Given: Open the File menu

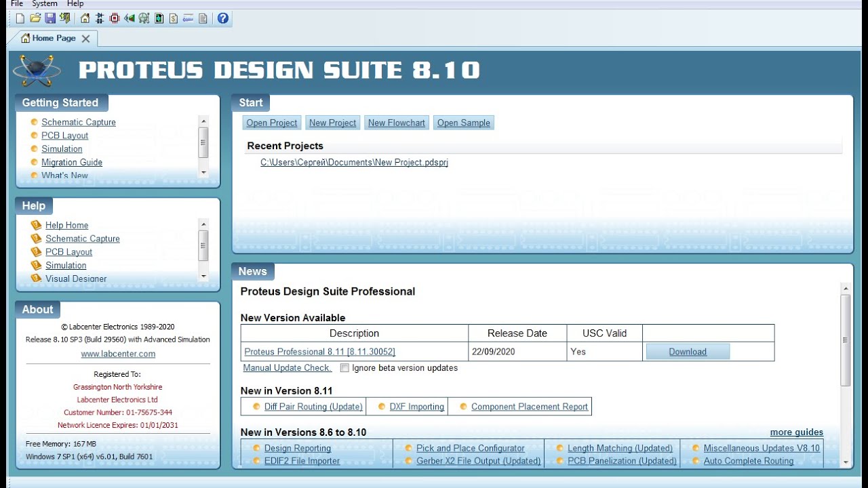Looking at the screenshot, I should click(x=17, y=3).
